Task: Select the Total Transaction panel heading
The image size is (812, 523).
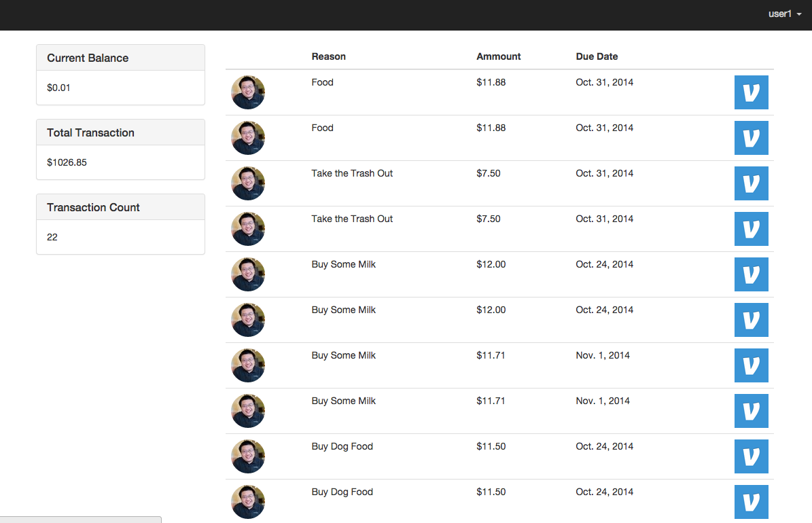Action: point(121,132)
